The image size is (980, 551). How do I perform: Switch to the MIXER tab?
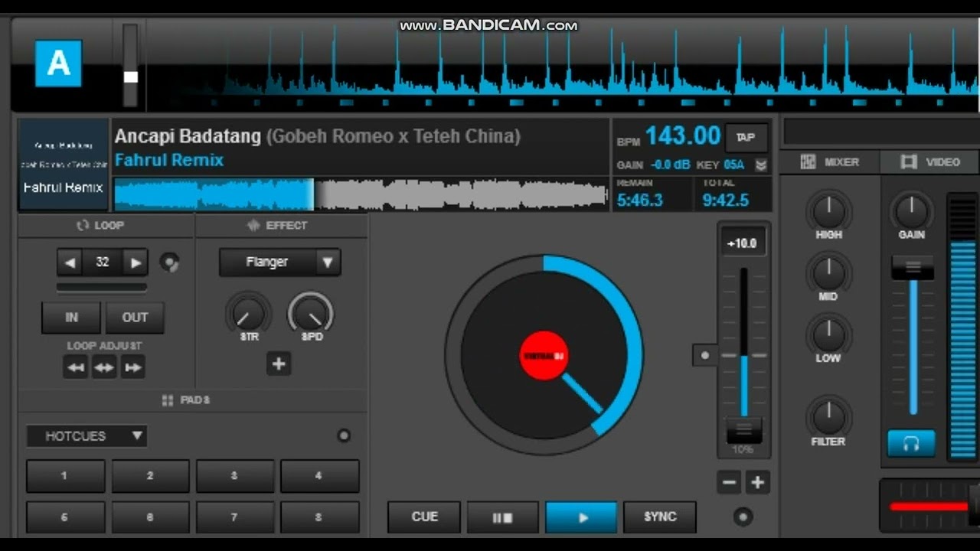830,162
